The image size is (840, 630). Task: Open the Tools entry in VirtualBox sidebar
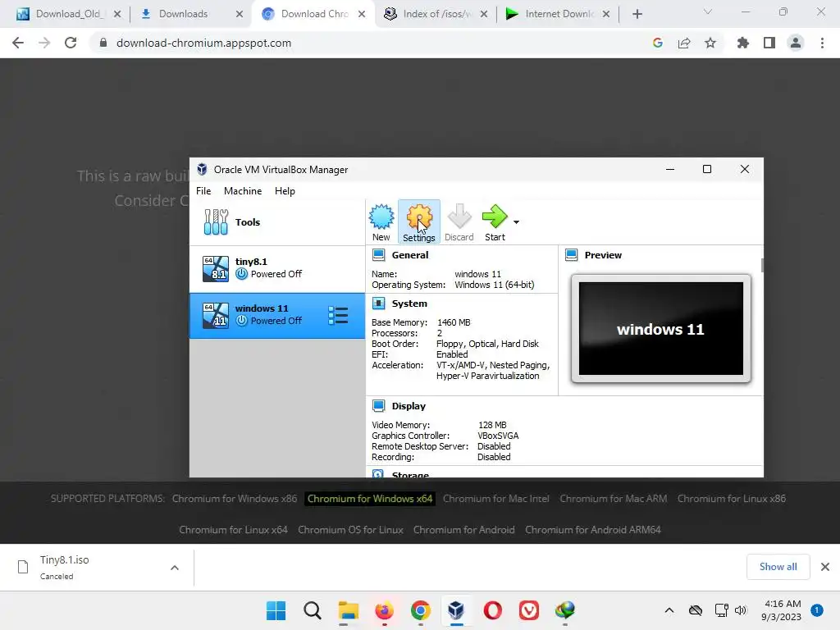pos(277,222)
